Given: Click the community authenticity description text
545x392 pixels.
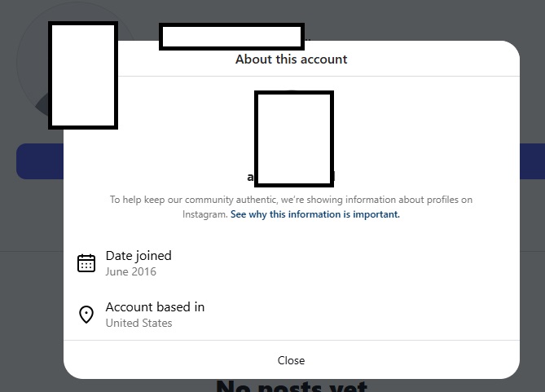Looking at the screenshot, I should 292,207.
